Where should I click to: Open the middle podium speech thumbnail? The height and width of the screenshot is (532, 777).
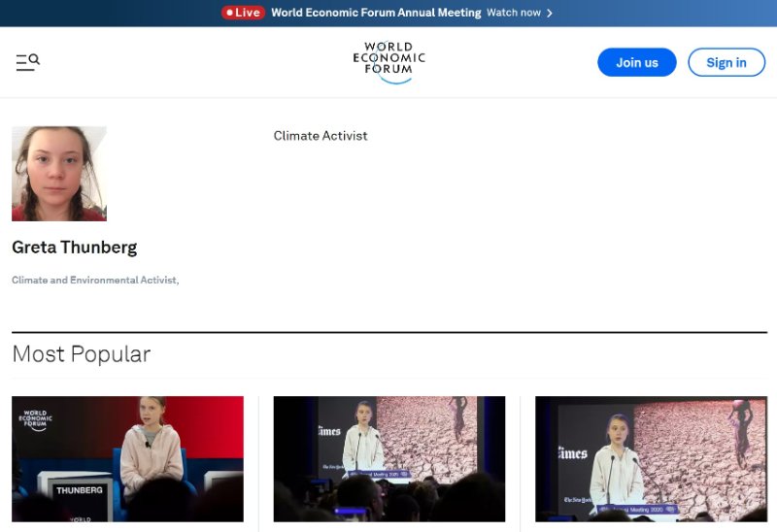pyautogui.click(x=389, y=458)
